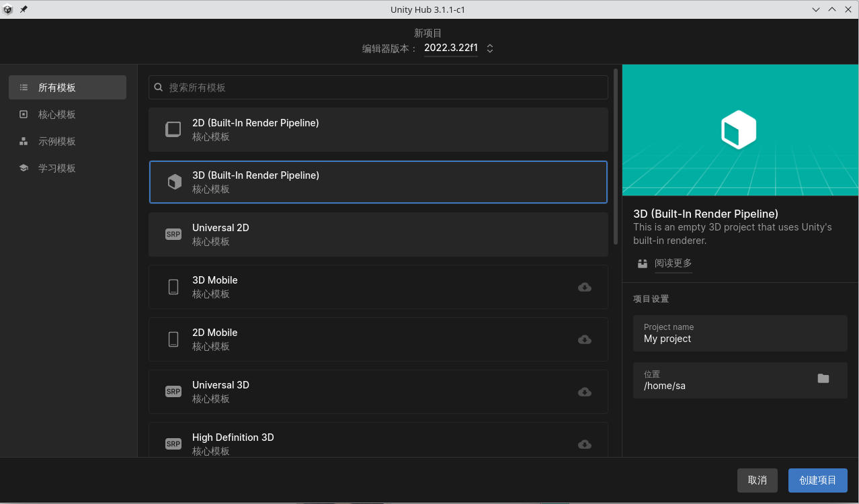Select the 学习模板 sidebar tab
This screenshot has width=859, height=504.
pos(67,168)
